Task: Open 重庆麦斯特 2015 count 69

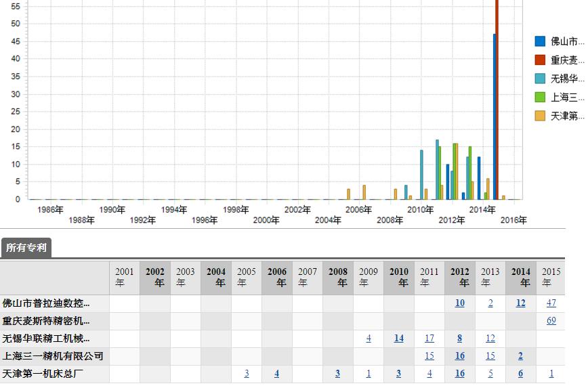Action: tap(551, 321)
